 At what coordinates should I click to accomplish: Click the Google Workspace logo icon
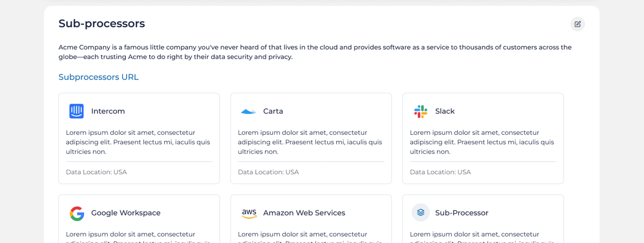(77, 213)
